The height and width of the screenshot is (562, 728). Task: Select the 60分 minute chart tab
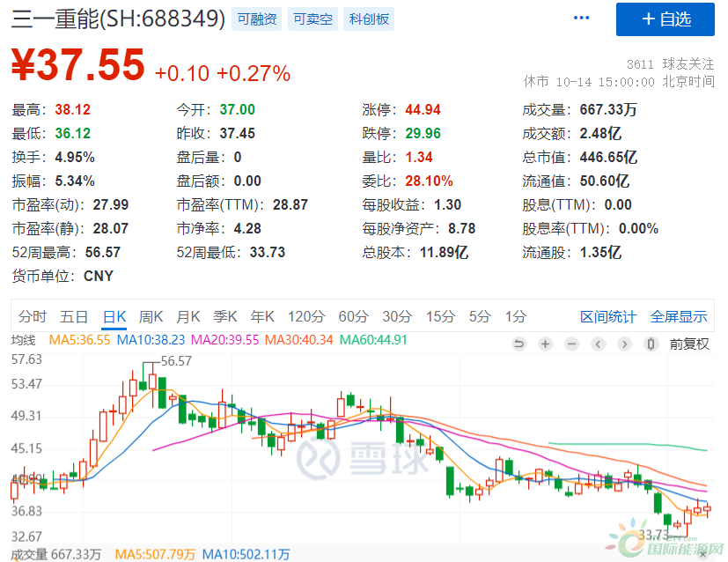(353, 316)
